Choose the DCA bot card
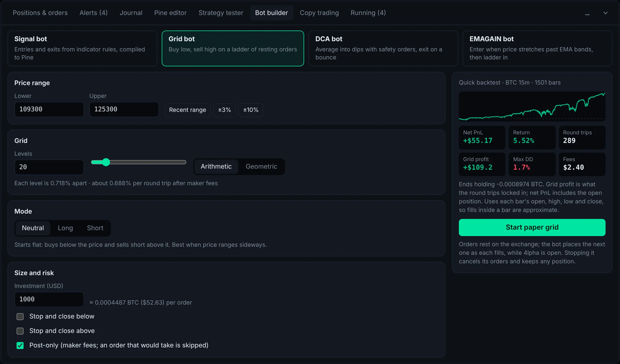The image size is (620, 364). 383,48
